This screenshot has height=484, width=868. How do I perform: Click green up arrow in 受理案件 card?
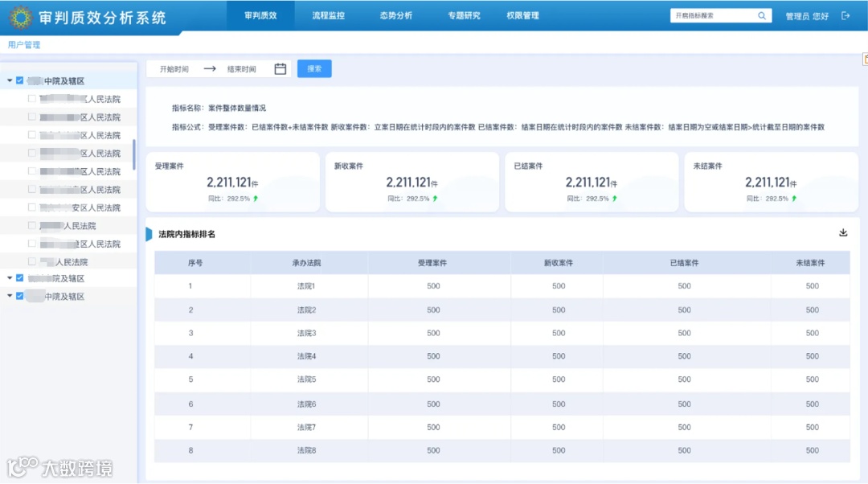point(256,199)
